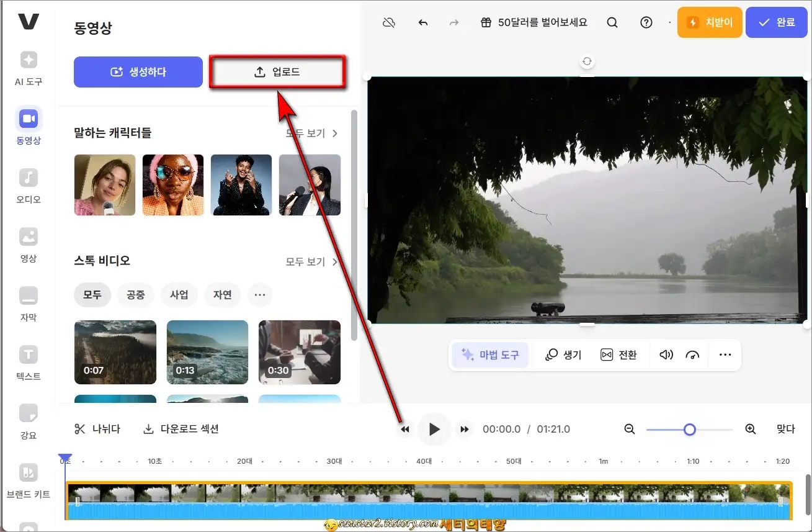Select the 사업 stock video filter chip
Image resolution: width=812 pixels, height=532 pixels.
coord(179,295)
